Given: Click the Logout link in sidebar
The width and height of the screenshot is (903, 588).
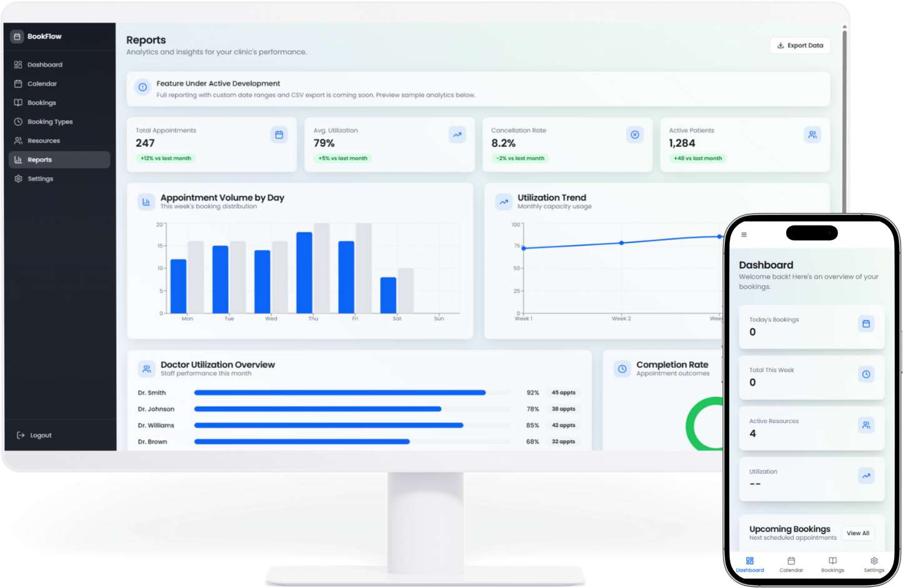Looking at the screenshot, I should 40,436.
